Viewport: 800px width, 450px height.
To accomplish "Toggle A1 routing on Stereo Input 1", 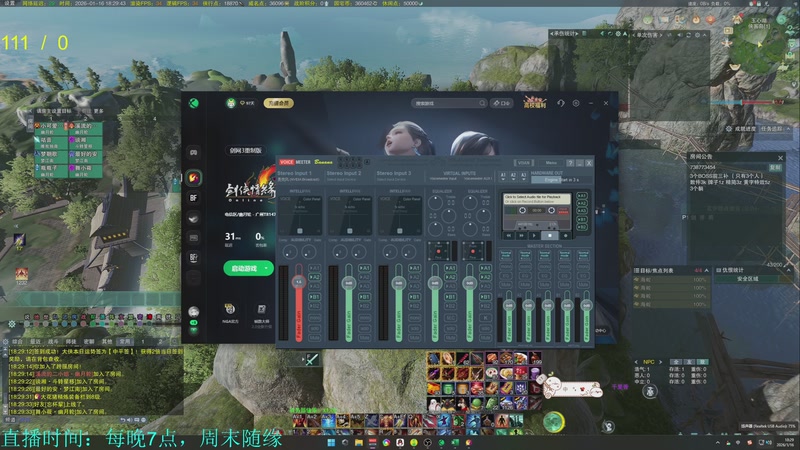I will (314, 268).
